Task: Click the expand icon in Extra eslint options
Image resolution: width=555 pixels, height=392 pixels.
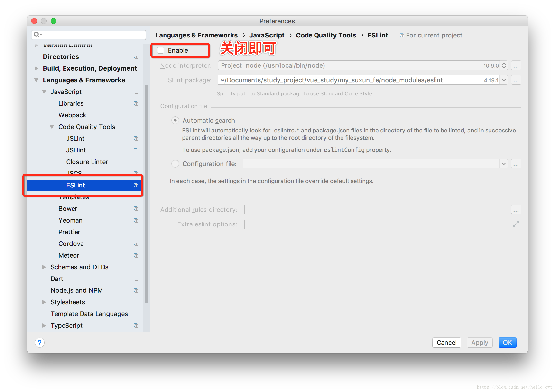Action: pos(516,224)
